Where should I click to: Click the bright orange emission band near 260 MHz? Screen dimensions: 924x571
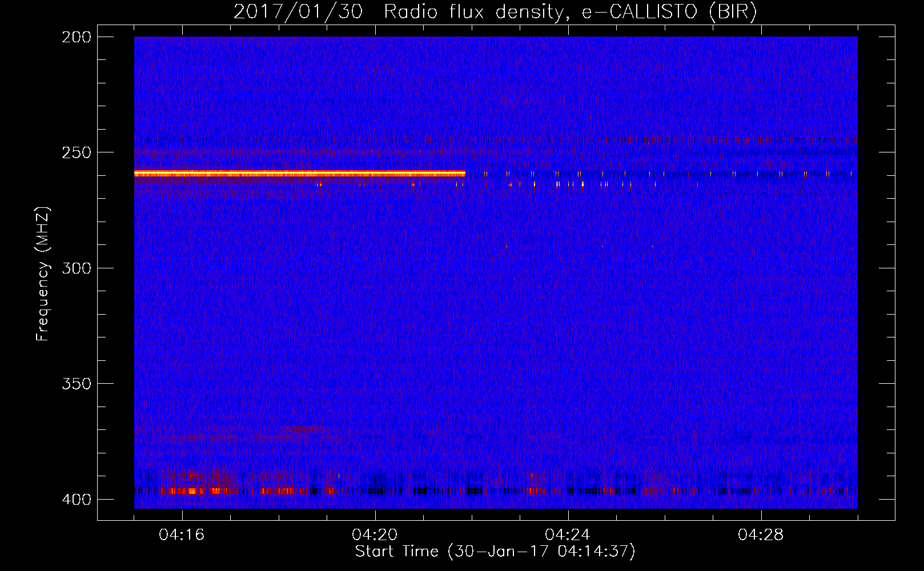click(300, 173)
